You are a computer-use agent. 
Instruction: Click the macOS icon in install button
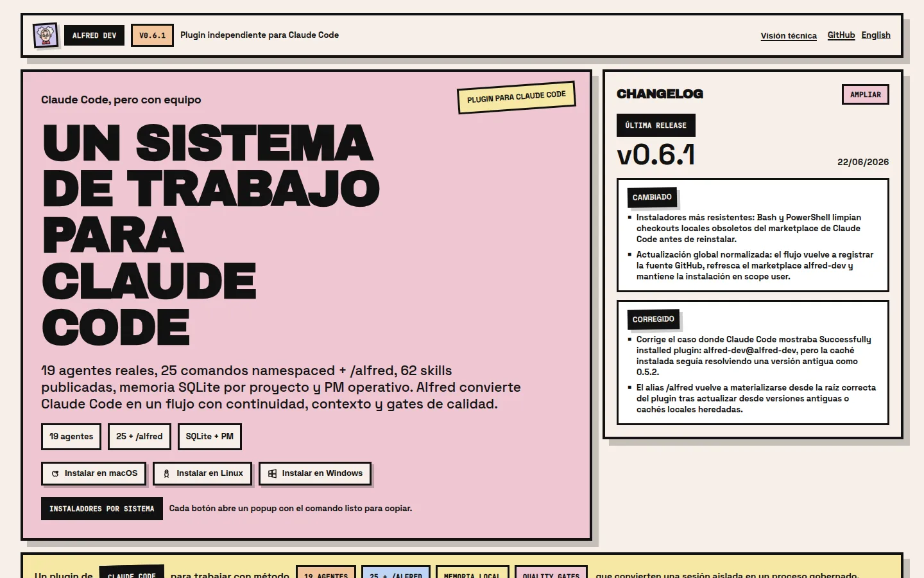55,473
